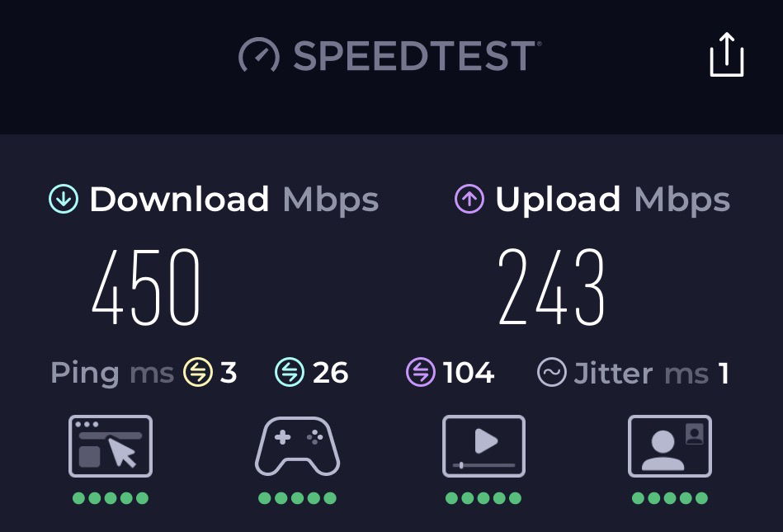Click the yellow idle ping icon
This screenshot has height=532, width=783.
[x=198, y=372]
